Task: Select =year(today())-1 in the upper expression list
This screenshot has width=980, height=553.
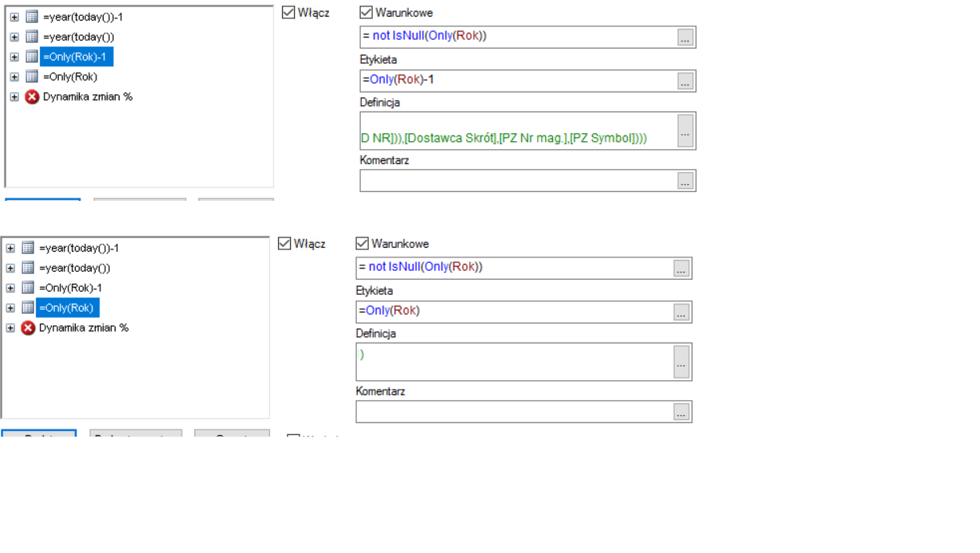Action: point(82,17)
